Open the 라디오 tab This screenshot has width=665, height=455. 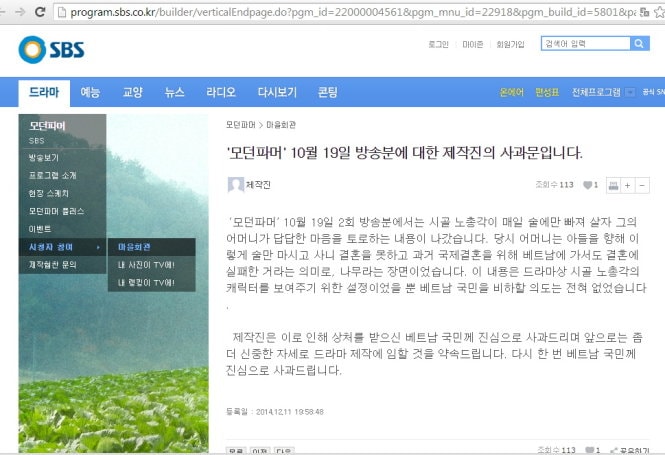pyautogui.click(x=221, y=92)
